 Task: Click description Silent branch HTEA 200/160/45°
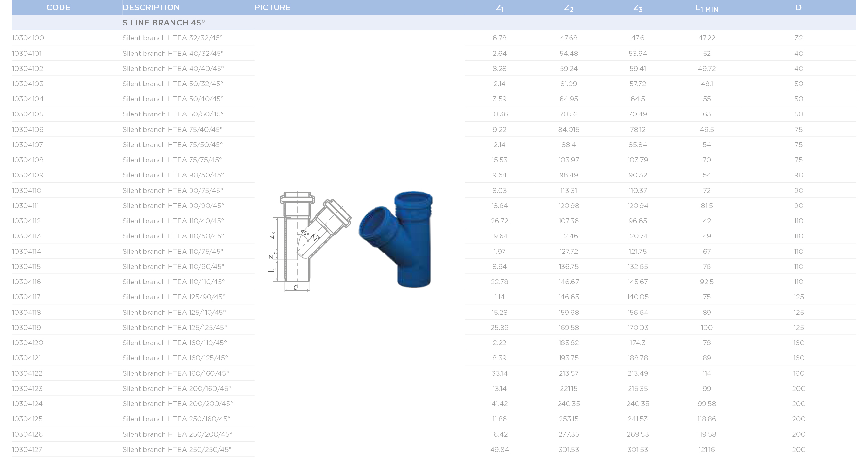click(x=177, y=388)
